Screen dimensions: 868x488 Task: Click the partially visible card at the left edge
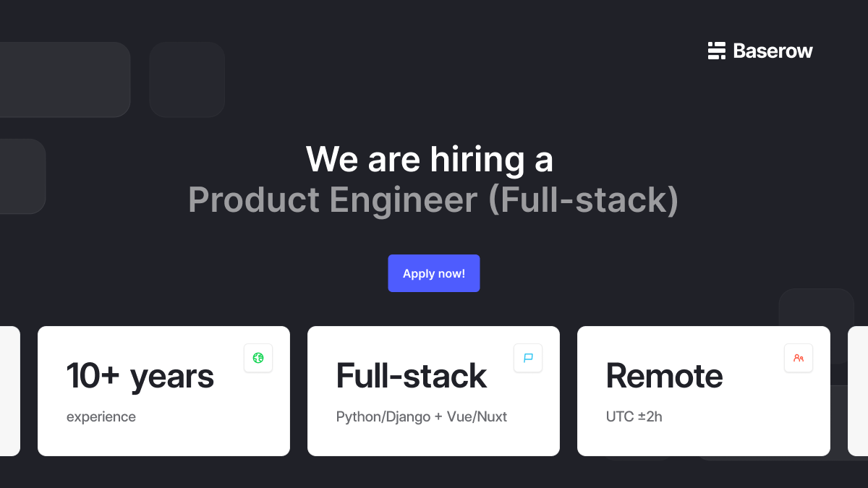(x=9, y=390)
